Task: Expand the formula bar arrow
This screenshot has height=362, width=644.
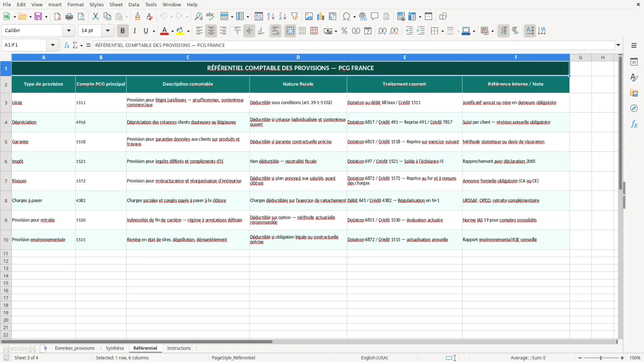Action: coord(619,45)
